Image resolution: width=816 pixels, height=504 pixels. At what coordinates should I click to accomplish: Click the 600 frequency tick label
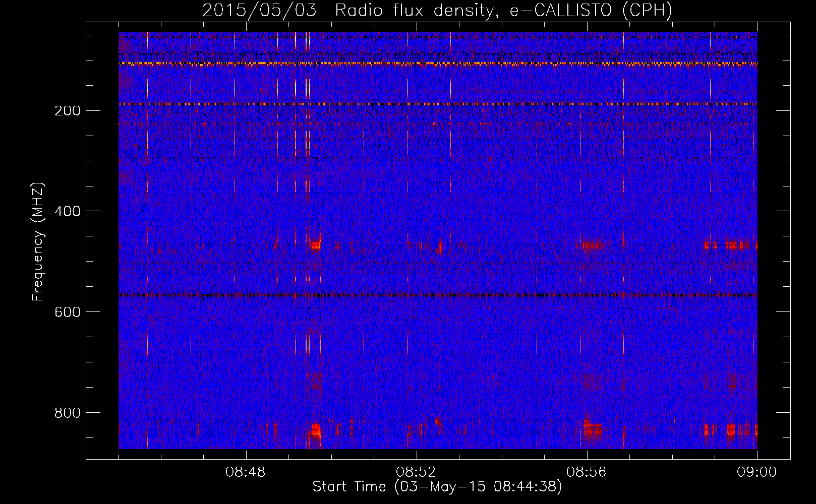point(68,312)
